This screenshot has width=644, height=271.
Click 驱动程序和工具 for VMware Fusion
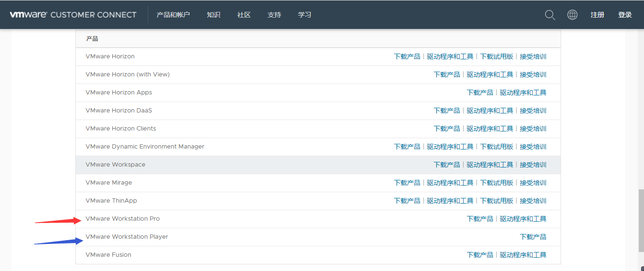(x=523, y=255)
